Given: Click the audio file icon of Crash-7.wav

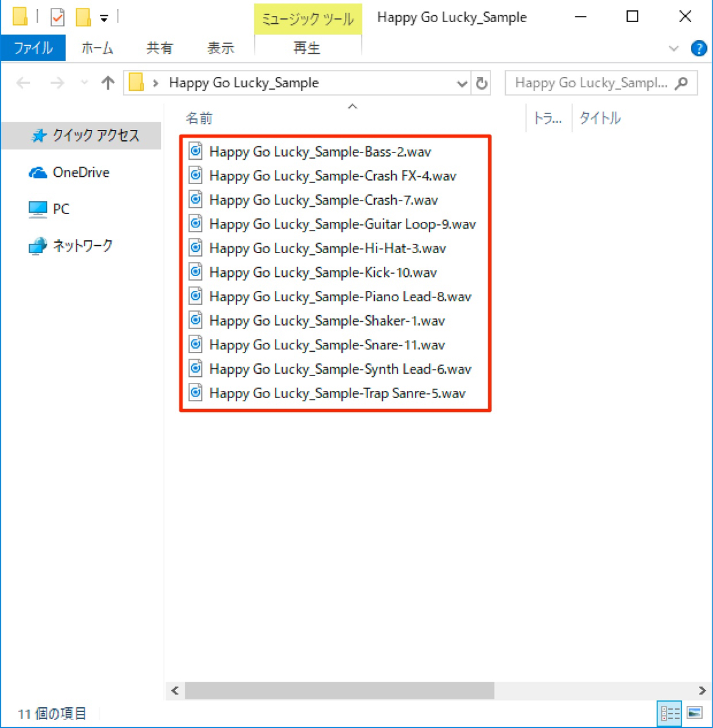Looking at the screenshot, I should (196, 199).
